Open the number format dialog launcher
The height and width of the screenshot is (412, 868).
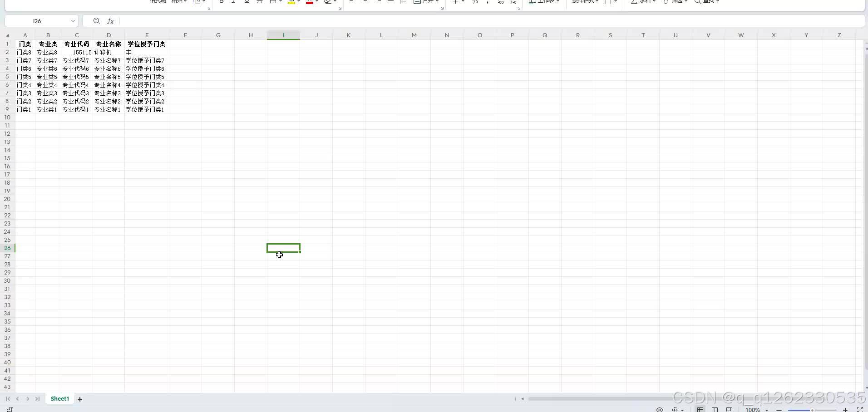tap(519, 8)
